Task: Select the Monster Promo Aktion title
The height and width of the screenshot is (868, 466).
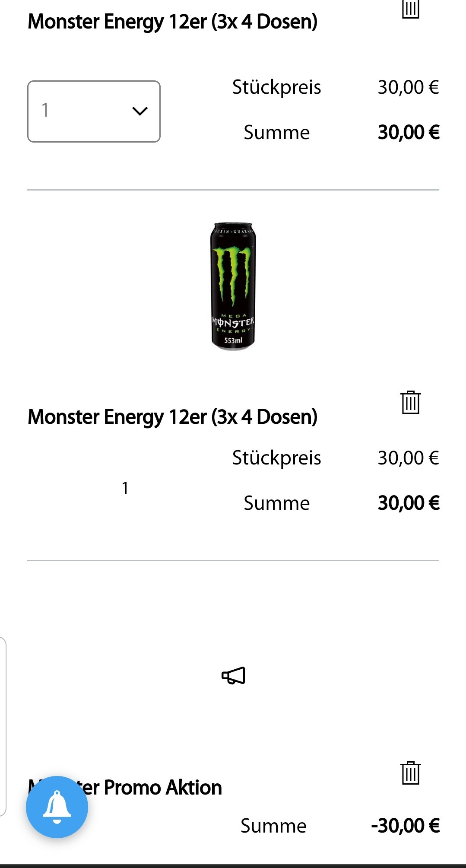Action: tap(125, 788)
